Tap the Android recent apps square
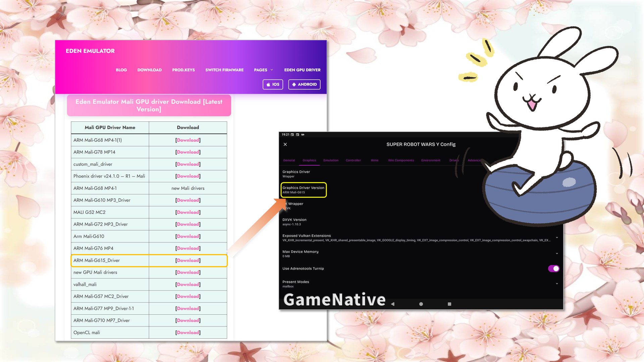The height and width of the screenshot is (362, 644). [x=449, y=304]
